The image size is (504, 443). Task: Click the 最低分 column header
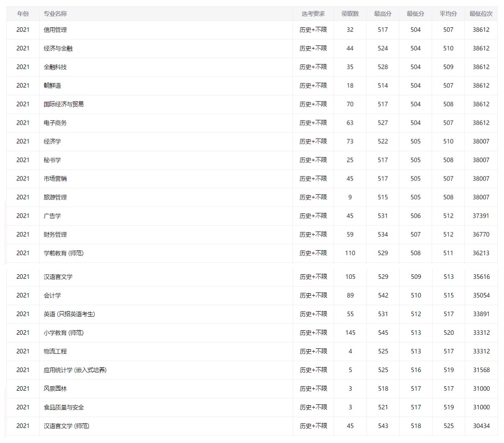[415, 14]
